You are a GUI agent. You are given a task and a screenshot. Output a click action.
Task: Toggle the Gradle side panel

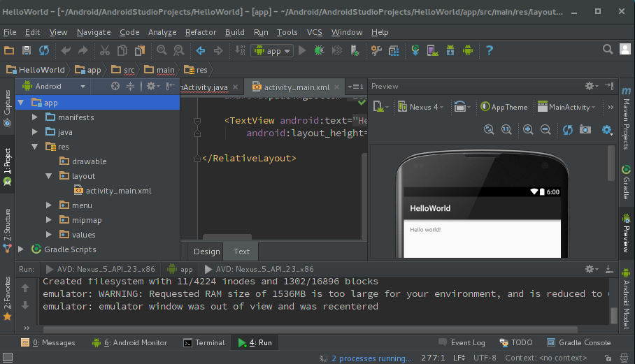pyautogui.click(x=626, y=182)
